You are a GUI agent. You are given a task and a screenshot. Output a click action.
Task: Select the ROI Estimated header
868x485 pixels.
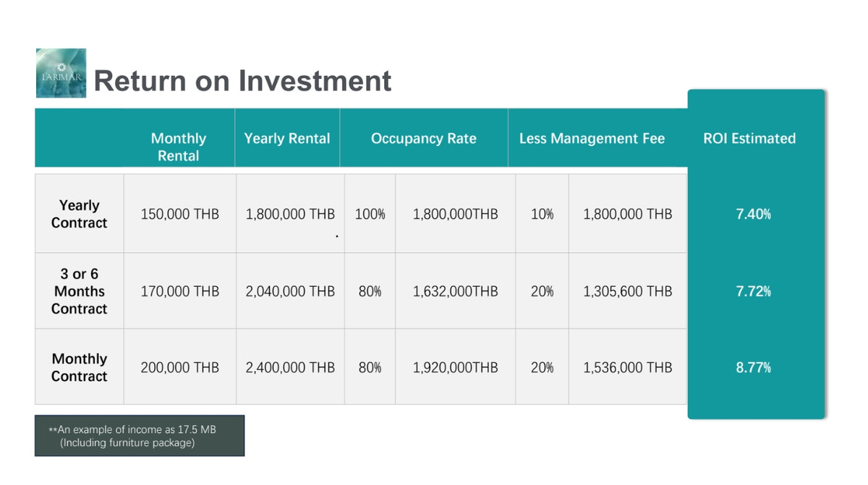point(749,138)
